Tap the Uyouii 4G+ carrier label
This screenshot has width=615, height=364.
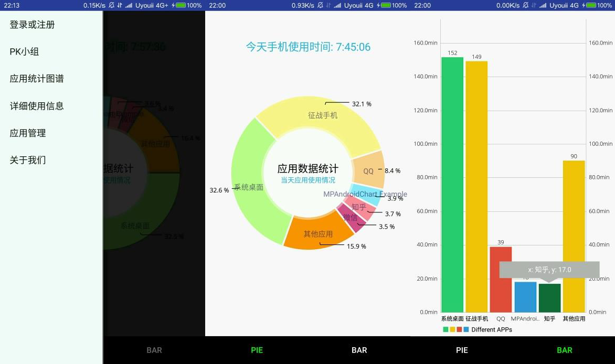click(x=152, y=5)
